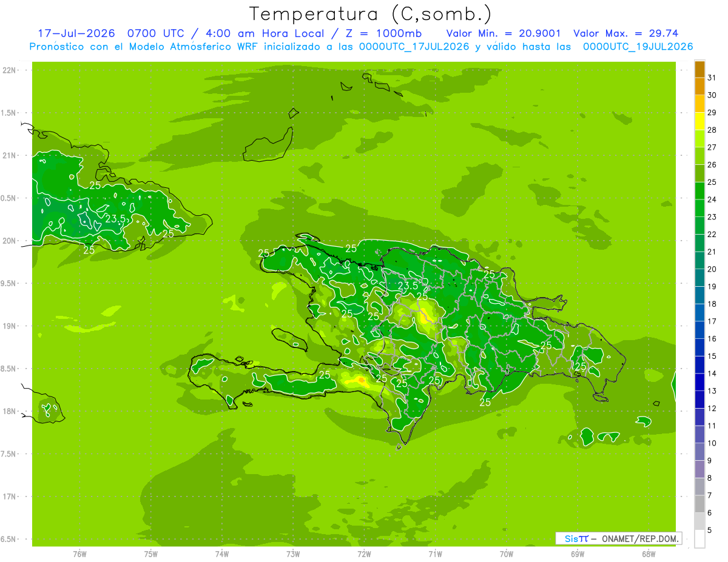This screenshot has height=562, width=728.
Task: Click the legend scale value "16"
Action: pos(712,339)
